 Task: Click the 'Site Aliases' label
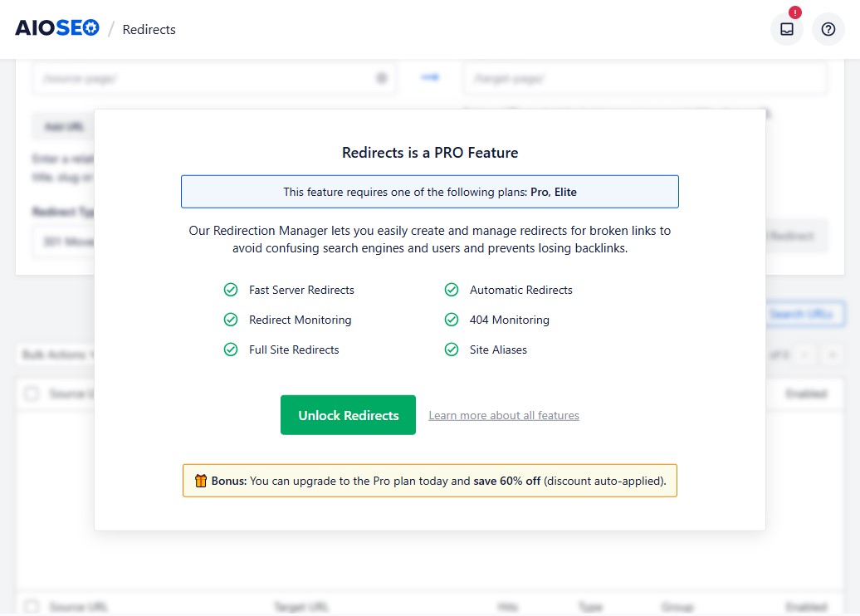[498, 350]
